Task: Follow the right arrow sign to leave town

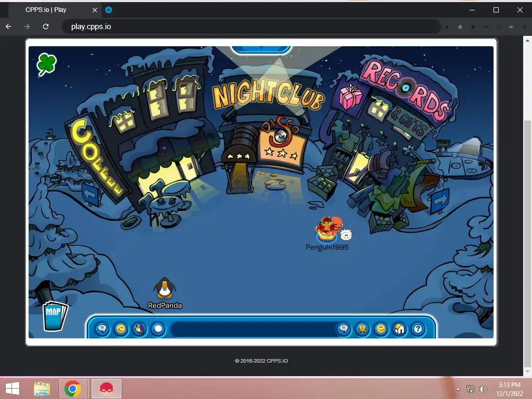Action: point(440,201)
